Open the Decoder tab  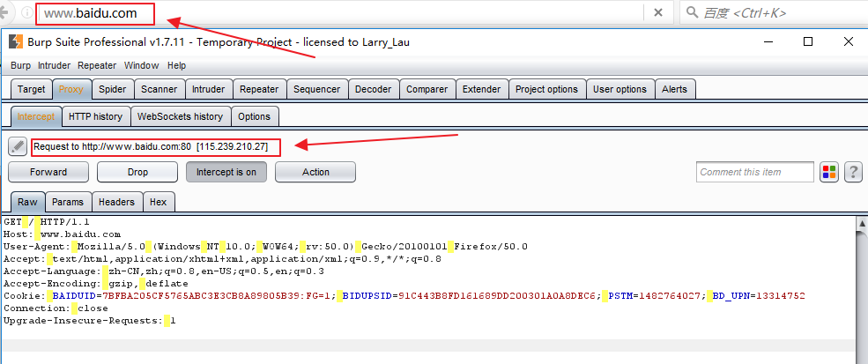373,89
